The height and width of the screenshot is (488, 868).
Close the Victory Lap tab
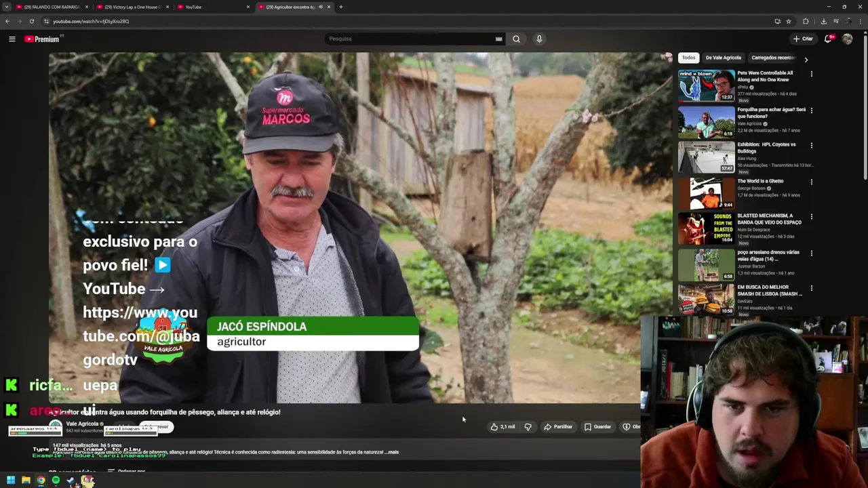coord(167,7)
